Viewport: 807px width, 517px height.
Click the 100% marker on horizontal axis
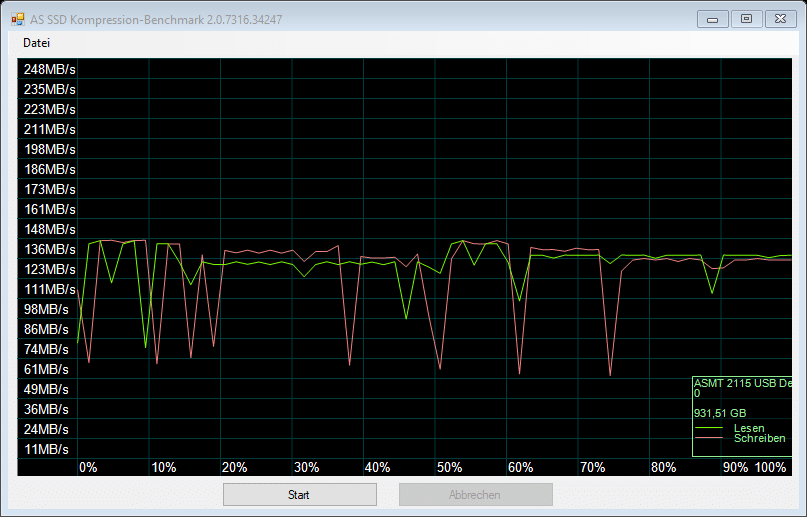point(771,468)
